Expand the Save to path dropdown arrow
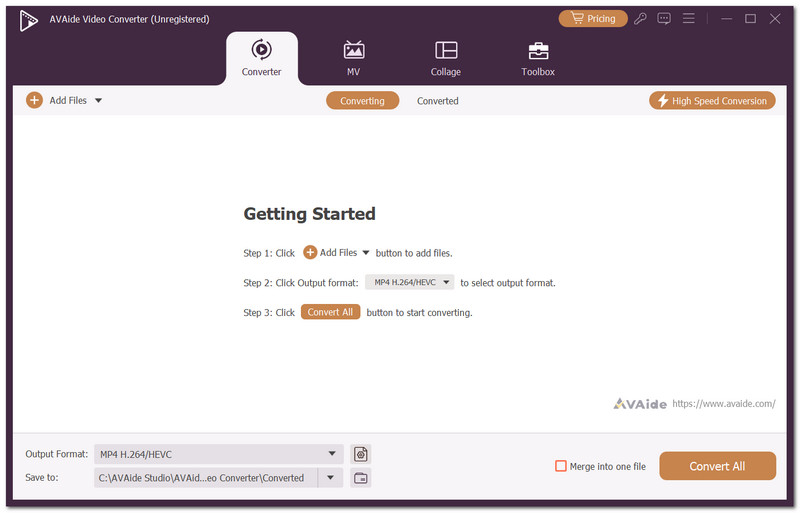The image size is (800, 513). (x=330, y=478)
